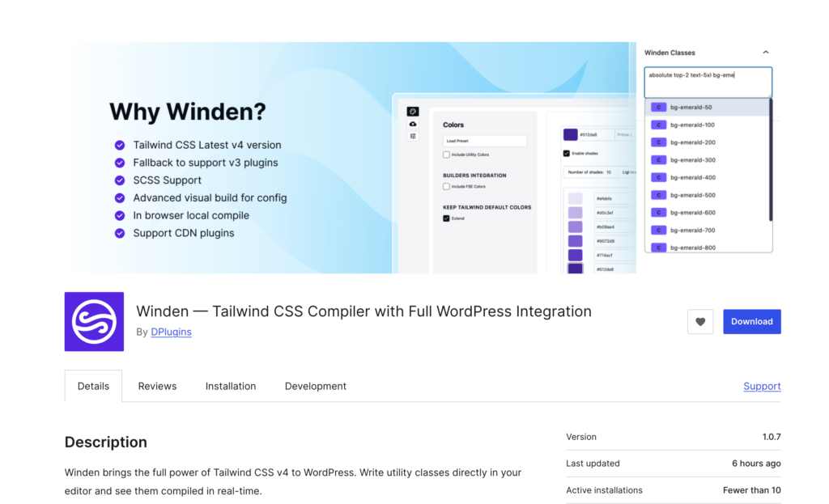Screen dimensions: 829x504
Task: Click the color icon beside bg-emerald-300
Action: tap(658, 160)
